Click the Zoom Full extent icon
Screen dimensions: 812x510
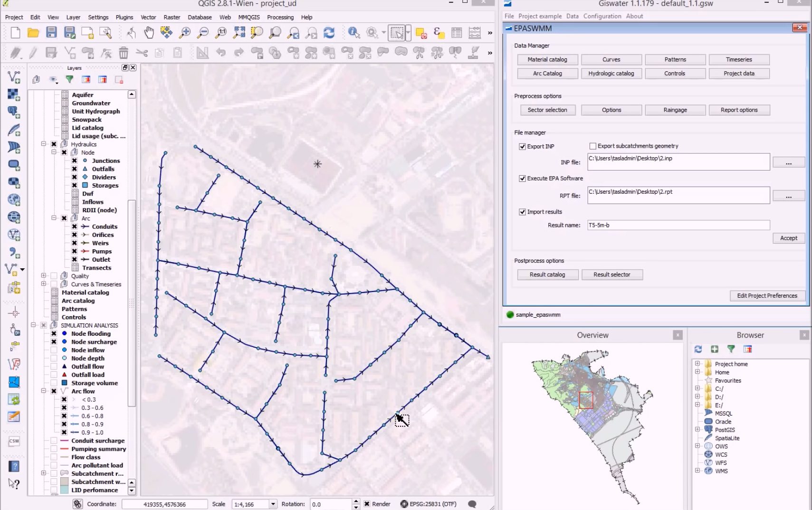tap(239, 33)
